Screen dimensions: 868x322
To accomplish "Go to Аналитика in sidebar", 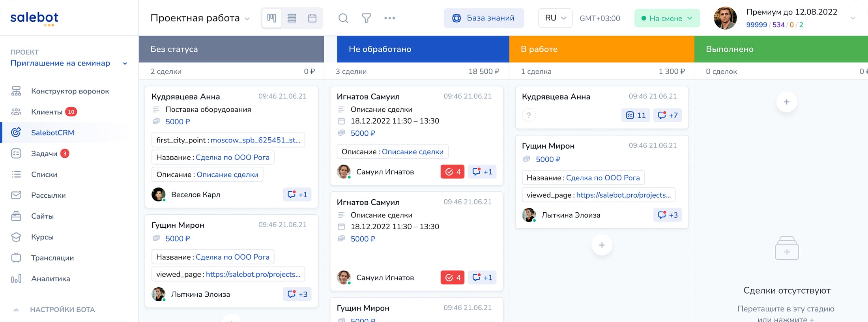I will pos(51,279).
